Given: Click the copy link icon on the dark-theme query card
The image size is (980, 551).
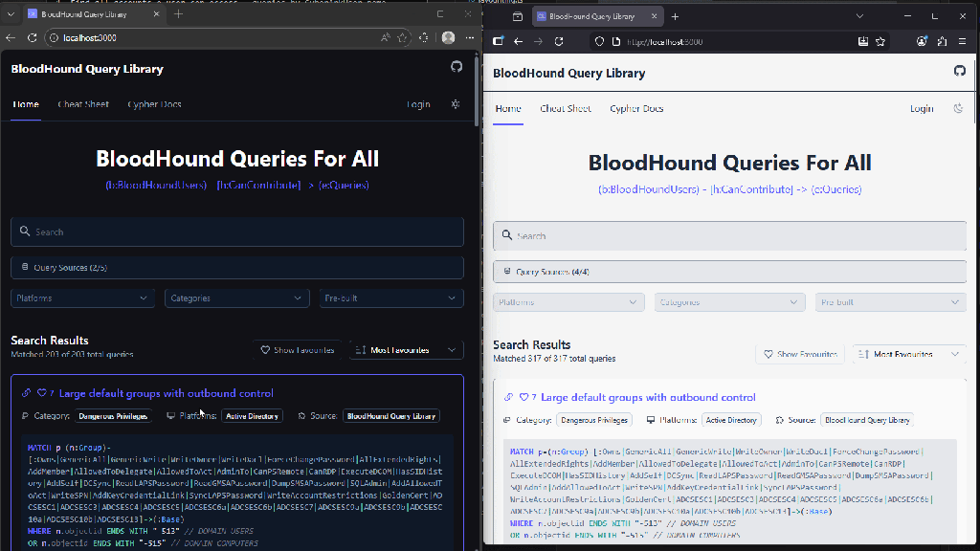Looking at the screenshot, I should click(27, 393).
